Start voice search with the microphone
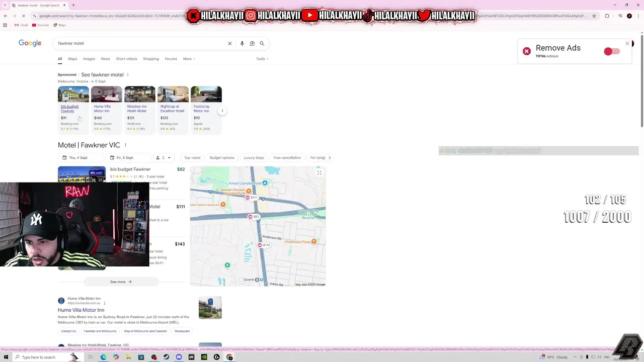The image size is (644, 362). point(242,43)
